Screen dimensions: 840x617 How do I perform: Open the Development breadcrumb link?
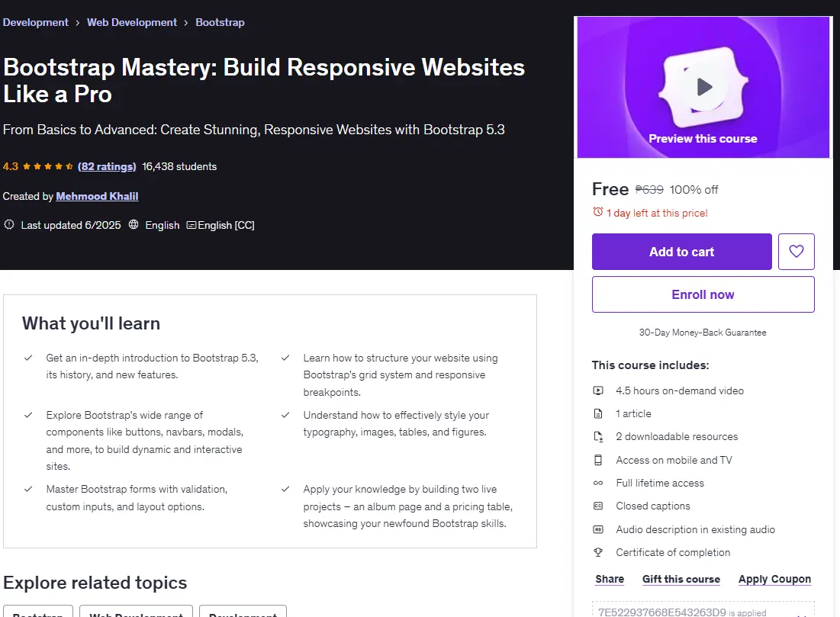click(x=35, y=22)
